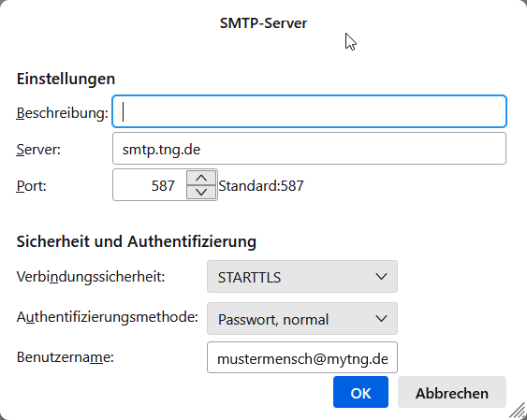Screen dimensions: 527x420
Task: Focus the Beschreibung text field
Action: pos(309,111)
